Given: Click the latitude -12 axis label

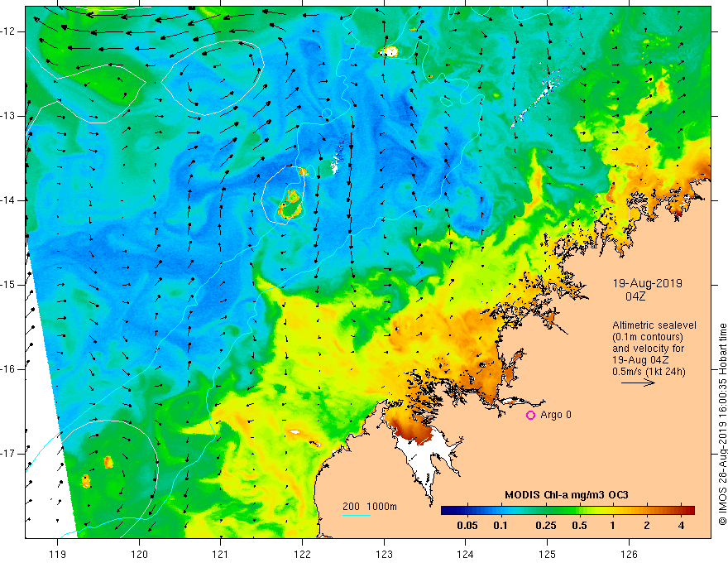Looking at the screenshot, I should 8,31.
